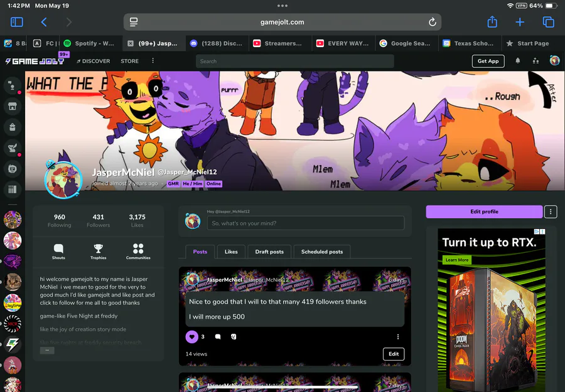Switch to the Likes tab

(231, 252)
